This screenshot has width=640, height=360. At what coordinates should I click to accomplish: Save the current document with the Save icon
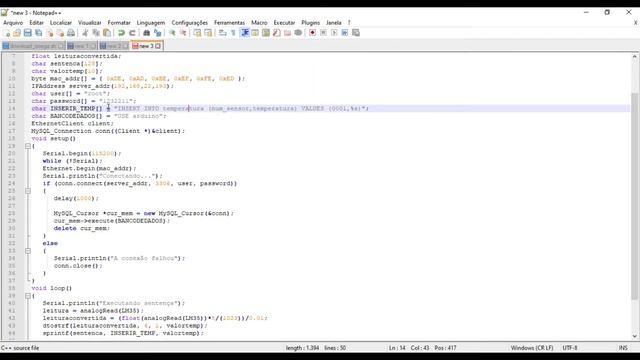27,33
